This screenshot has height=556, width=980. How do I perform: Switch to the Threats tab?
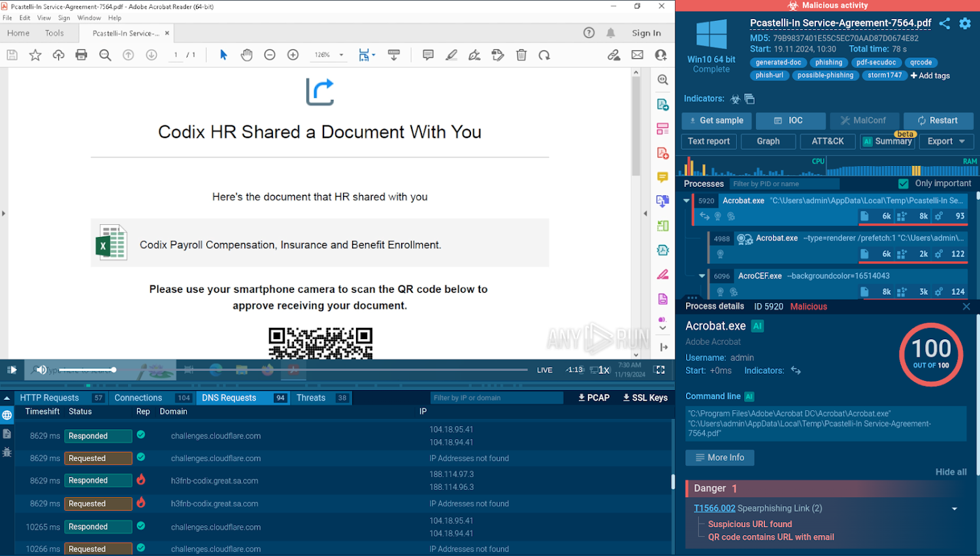pyautogui.click(x=321, y=398)
